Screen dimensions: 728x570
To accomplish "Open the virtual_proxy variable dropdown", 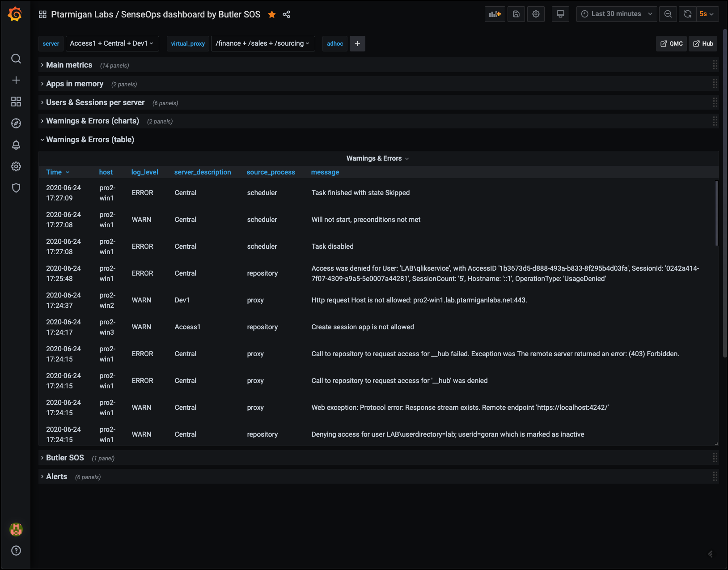I will click(262, 44).
